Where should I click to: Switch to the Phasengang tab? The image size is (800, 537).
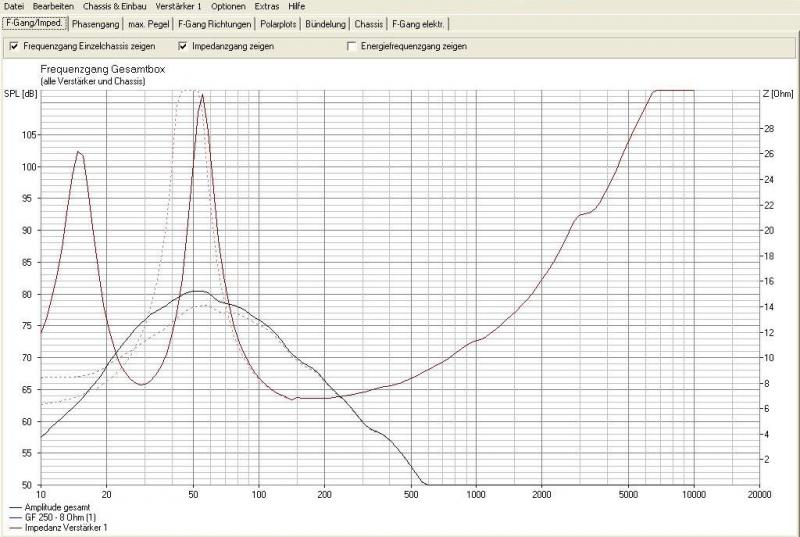(96, 23)
